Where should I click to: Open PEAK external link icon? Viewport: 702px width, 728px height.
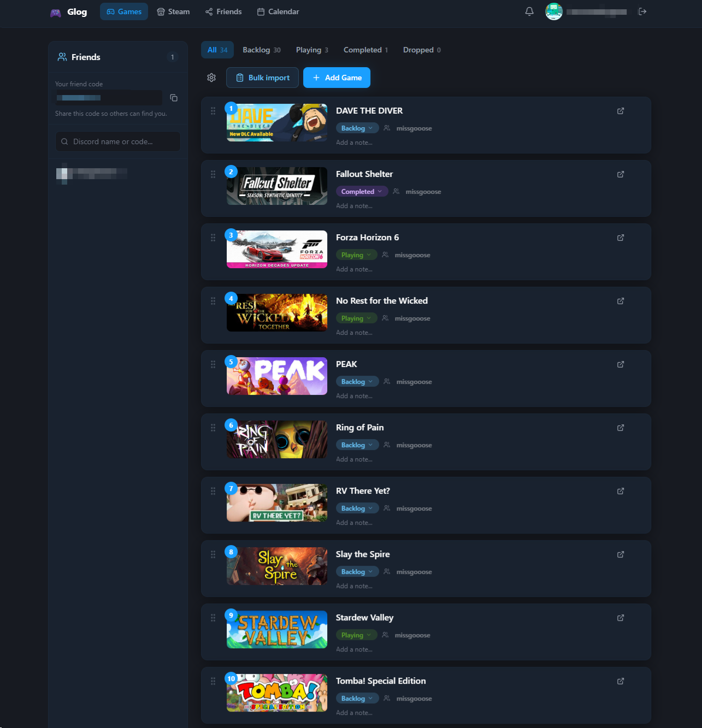621,364
